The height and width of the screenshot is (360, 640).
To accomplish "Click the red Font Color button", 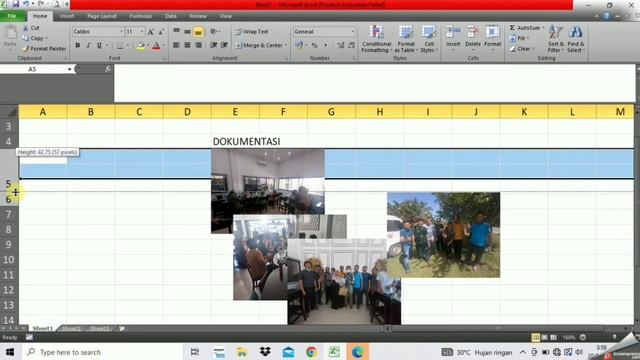I will [x=156, y=46].
